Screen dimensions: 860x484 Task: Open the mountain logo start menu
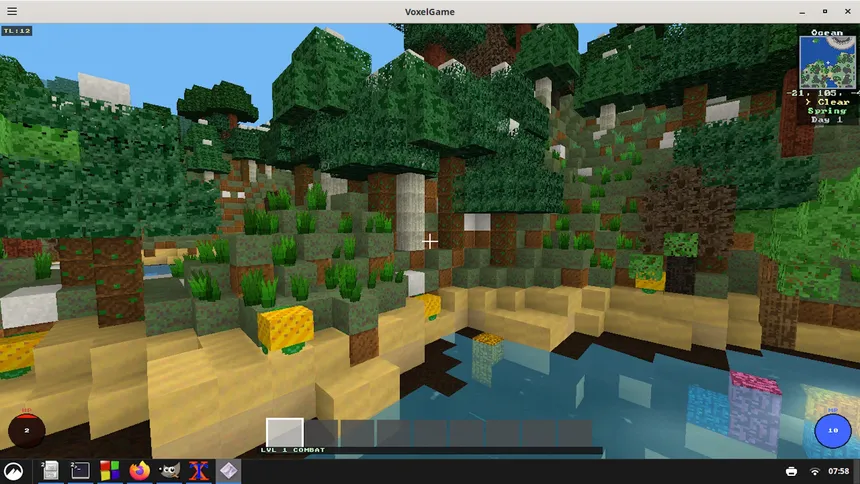tap(14, 471)
